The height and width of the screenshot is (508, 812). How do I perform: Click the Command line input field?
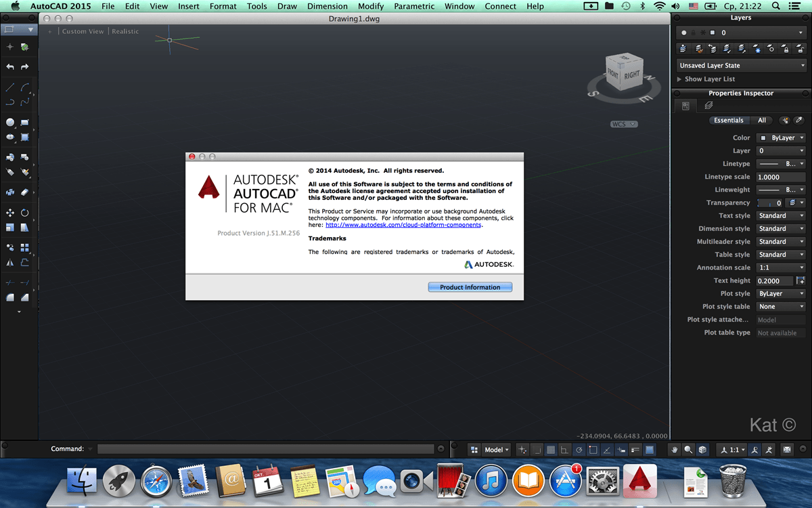point(265,449)
